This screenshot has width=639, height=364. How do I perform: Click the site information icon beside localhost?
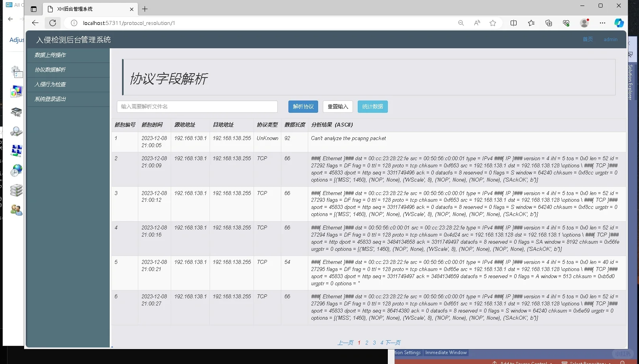coord(74,23)
